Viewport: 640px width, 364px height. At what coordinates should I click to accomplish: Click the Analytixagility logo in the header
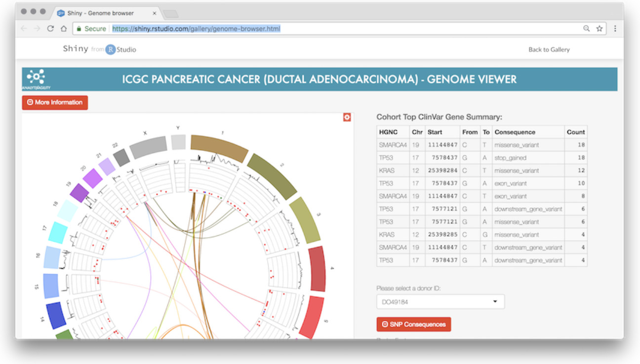click(x=36, y=79)
